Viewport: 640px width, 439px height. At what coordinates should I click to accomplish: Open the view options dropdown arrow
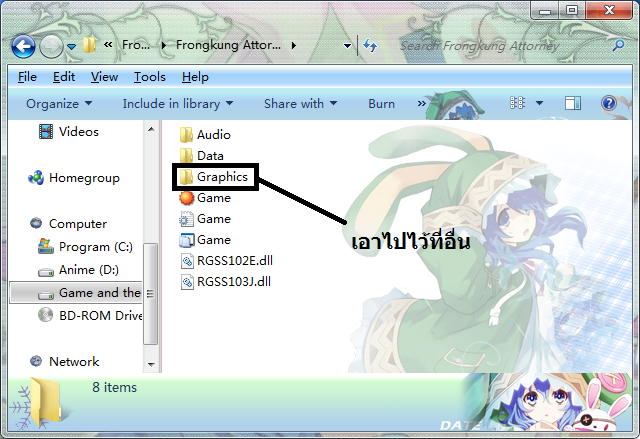pyautogui.click(x=539, y=103)
